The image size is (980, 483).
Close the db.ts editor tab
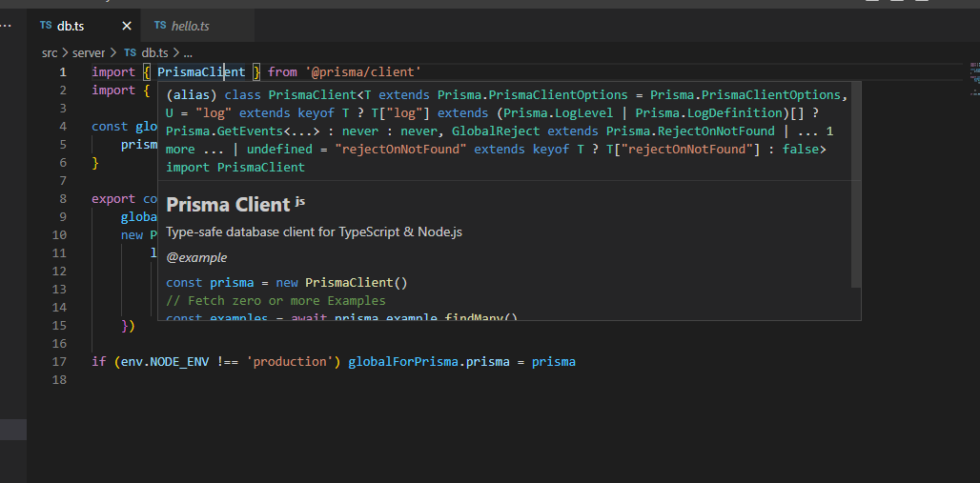click(126, 26)
